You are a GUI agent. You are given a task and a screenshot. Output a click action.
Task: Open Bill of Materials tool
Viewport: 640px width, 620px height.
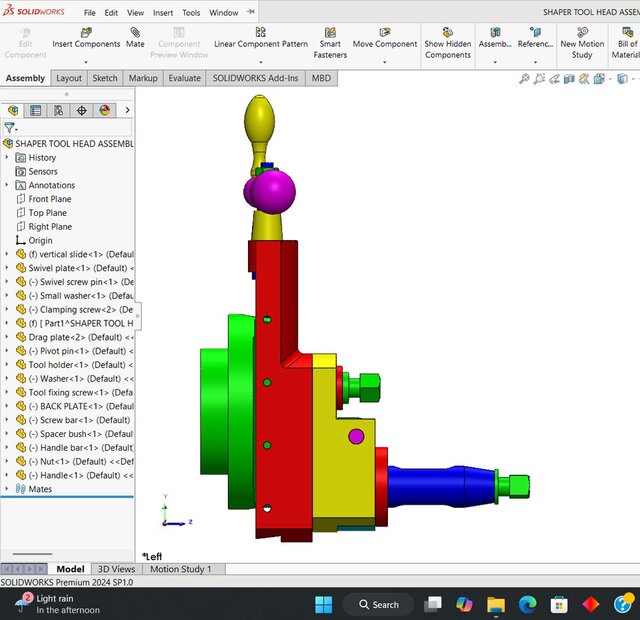627,43
